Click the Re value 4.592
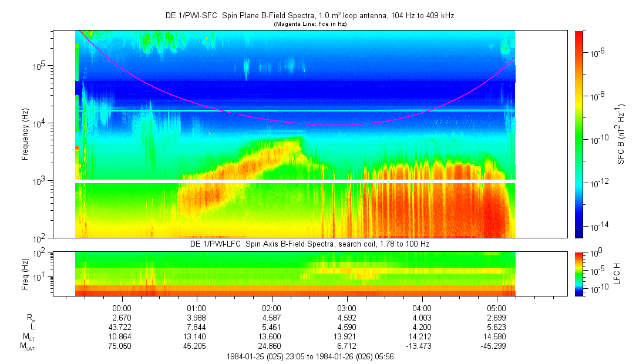Image resolution: width=636 pixels, height=364 pixels. coord(346,318)
